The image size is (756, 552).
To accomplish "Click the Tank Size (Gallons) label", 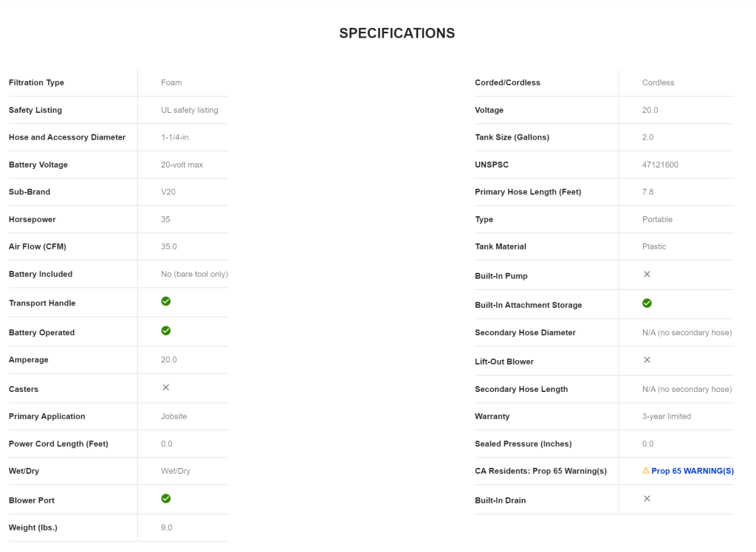I will point(512,137).
